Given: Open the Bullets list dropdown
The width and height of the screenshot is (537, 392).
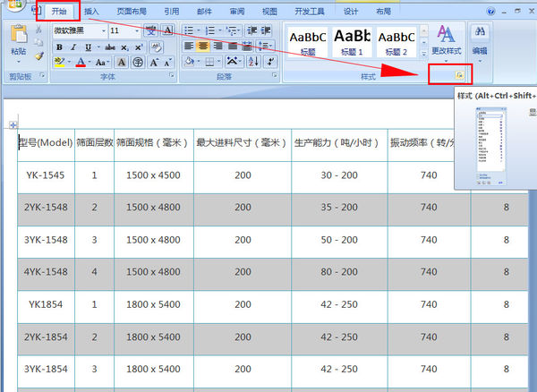Looking at the screenshot, I should pyautogui.click(x=198, y=30).
